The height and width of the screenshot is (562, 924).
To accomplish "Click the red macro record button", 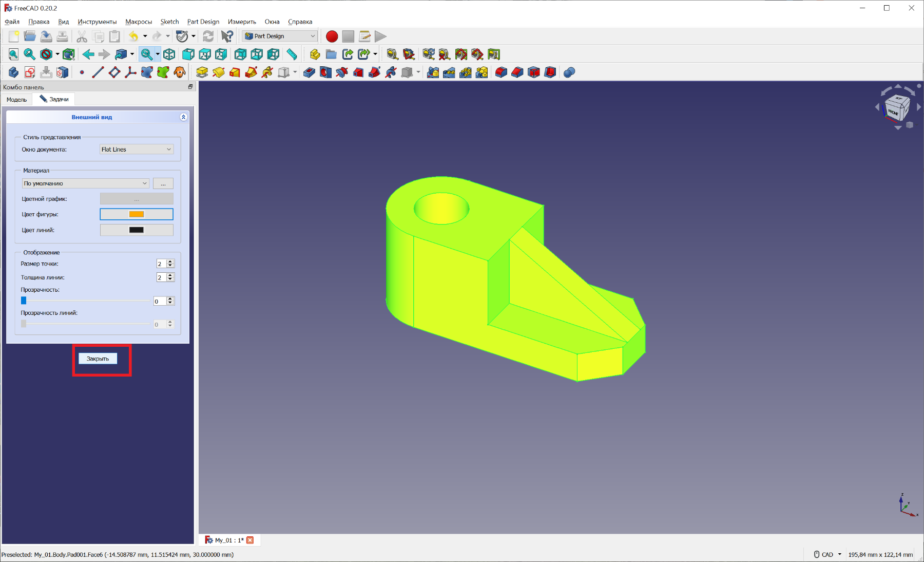I will tap(332, 36).
